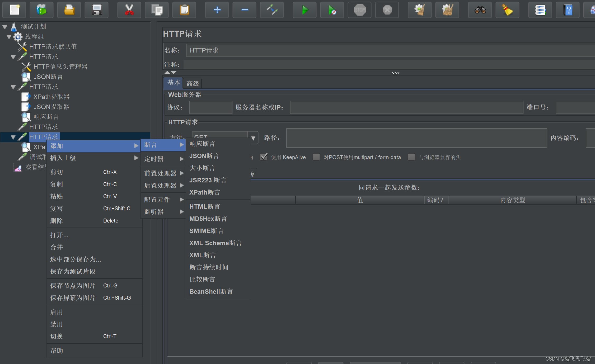This screenshot has width=595, height=364.
Task: Click the green Start run toolbar icon
Action: [x=304, y=10]
